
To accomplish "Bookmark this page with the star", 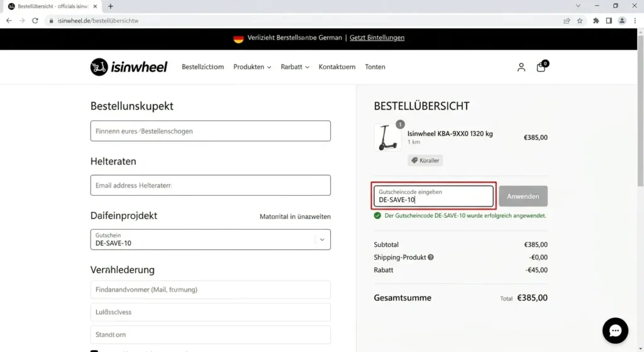I will point(579,21).
